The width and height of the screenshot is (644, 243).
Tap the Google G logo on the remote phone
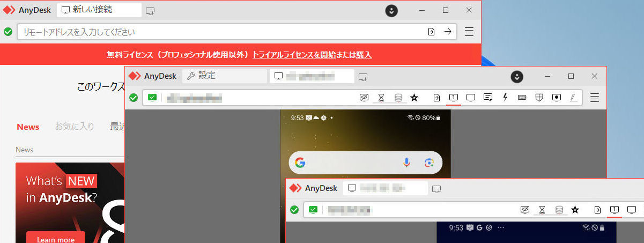pyautogui.click(x=300, y=163)
